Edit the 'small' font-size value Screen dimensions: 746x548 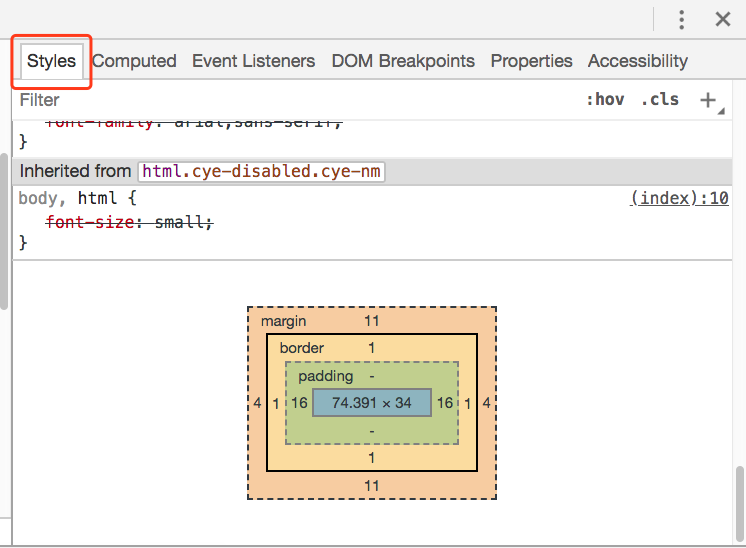[x=181, y=221]
